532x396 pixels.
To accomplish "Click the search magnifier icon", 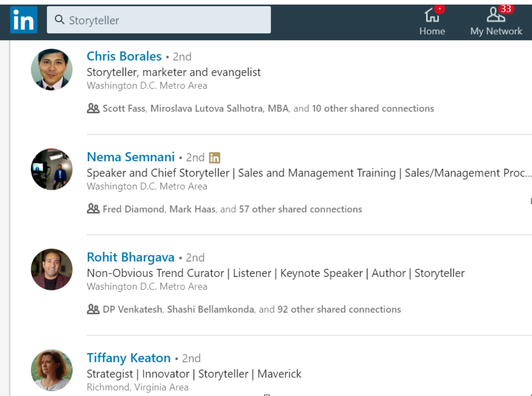I will [59, 20].
